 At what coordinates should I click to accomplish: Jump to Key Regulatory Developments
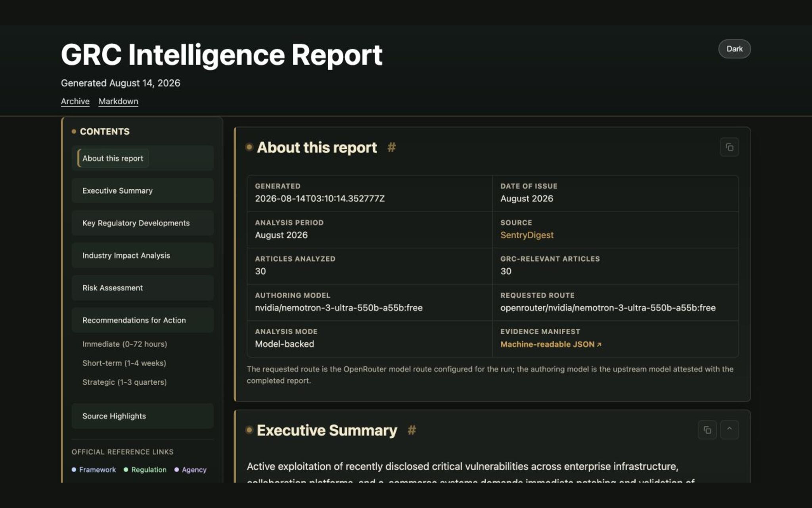(143, 223)
